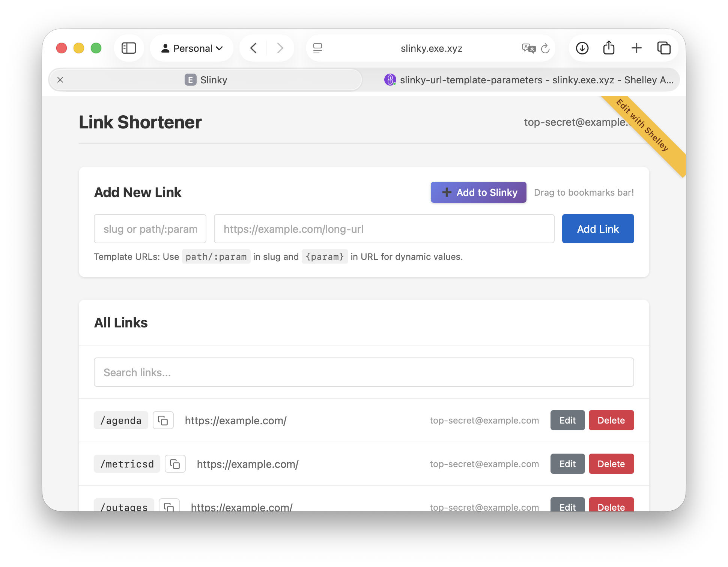This screenshot has width=728, height=567.
Task: Close the Slinky tab
Action: pos(60,80)
